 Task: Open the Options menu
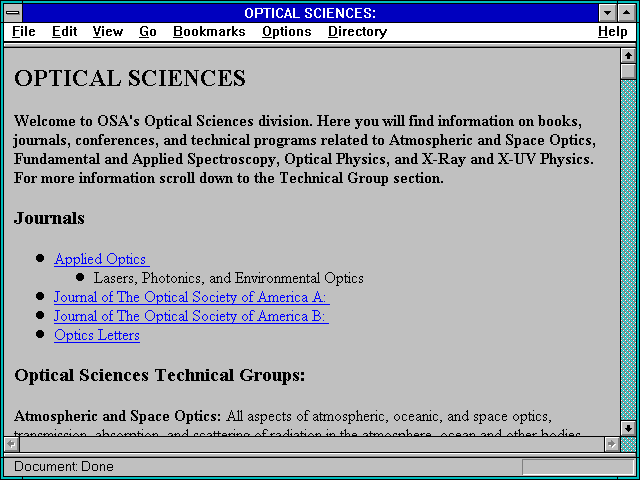pyautogui.click(x=287, y=32)
